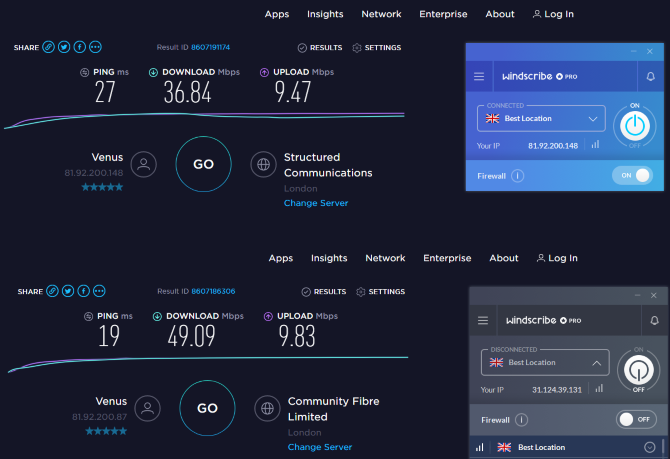Select Best Location row in the server list
The width and height of the screenshot is (670, 459).
coord(566,447)
